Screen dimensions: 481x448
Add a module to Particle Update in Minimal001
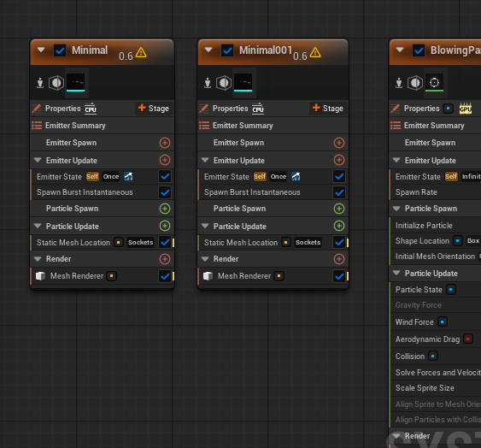click(x=339, y=226)
